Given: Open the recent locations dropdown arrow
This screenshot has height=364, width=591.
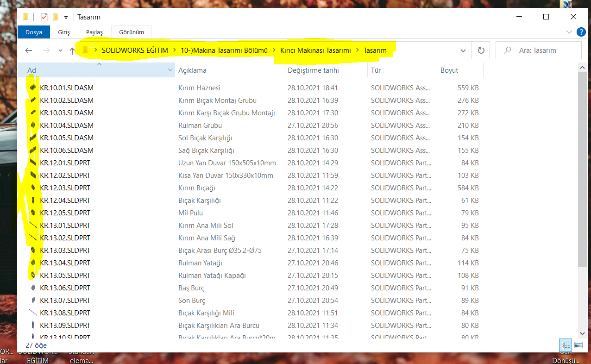Looking at the screenshot, I should 61,50.
